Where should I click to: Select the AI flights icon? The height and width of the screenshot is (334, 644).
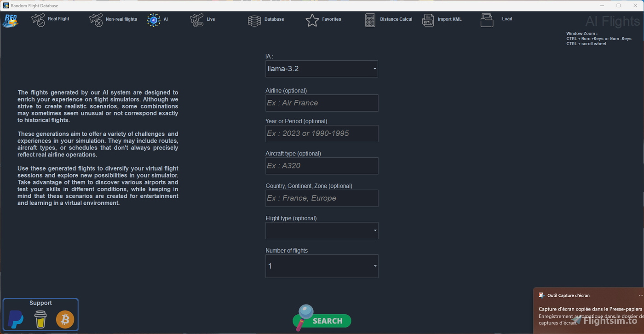[x=154, y=20]
